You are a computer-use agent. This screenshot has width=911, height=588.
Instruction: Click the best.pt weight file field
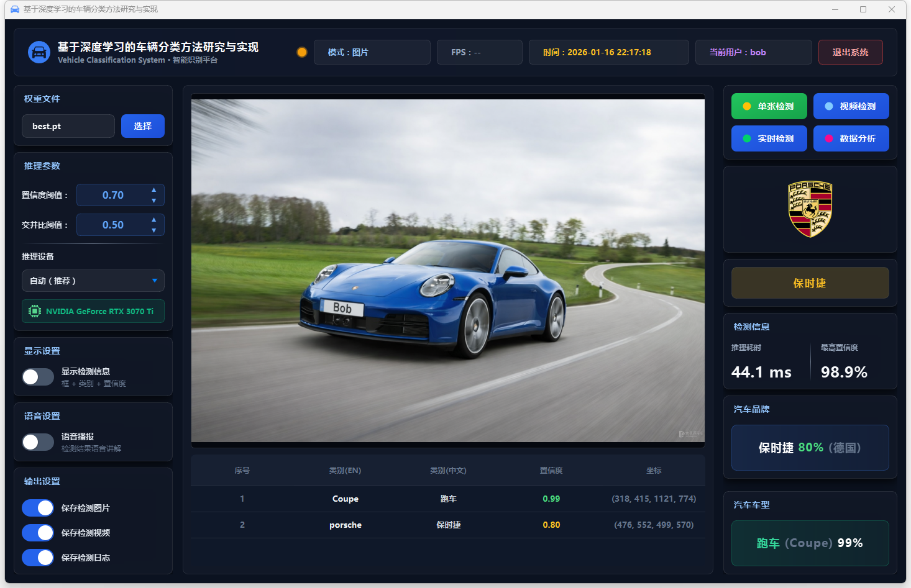pos(68,126)
